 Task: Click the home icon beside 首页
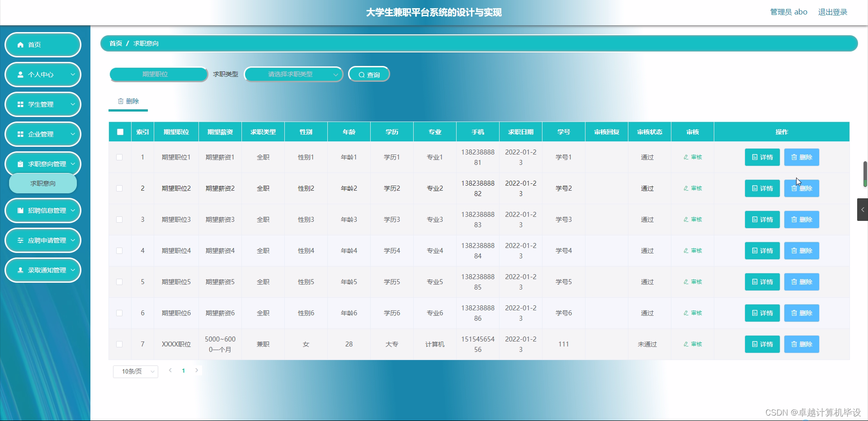19,44
